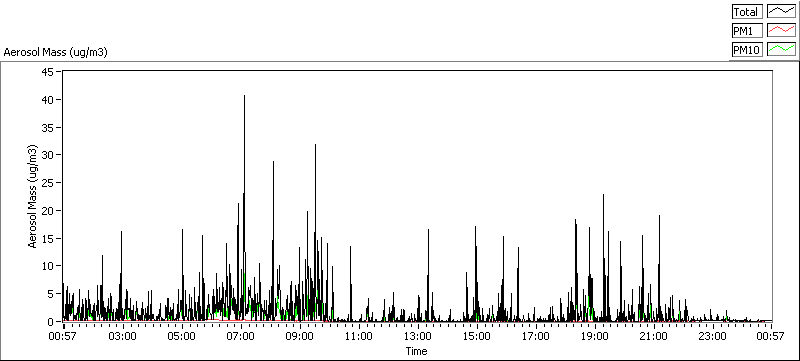Click the Aerosol Mass (ug/m3) chart title
This screenshot has width=800, height=361.
(55, 52)
